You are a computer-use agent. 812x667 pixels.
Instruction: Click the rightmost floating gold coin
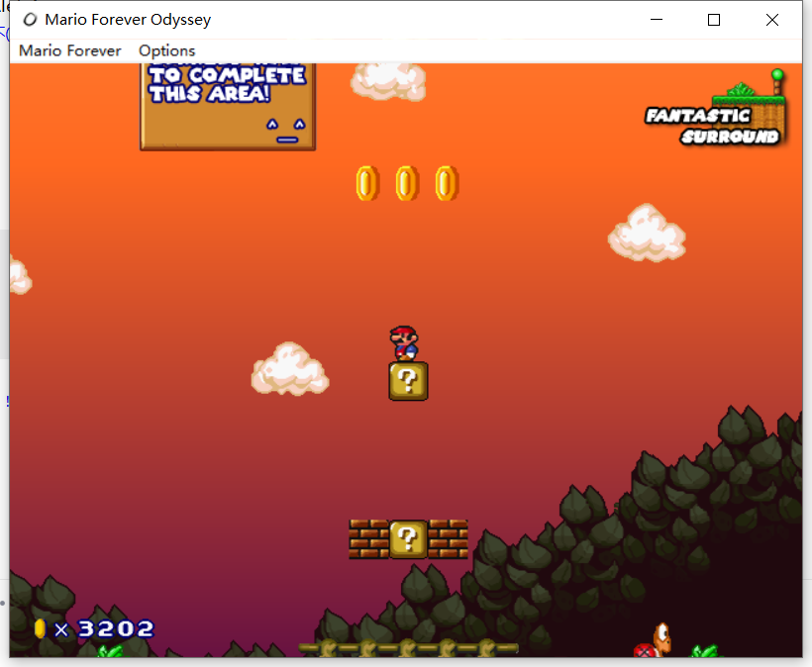click(x=447, y=183)
